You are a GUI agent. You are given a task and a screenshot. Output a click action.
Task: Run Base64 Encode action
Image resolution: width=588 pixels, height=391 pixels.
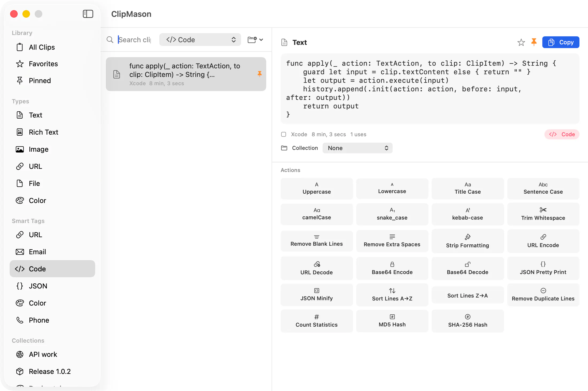click(392, 268)
